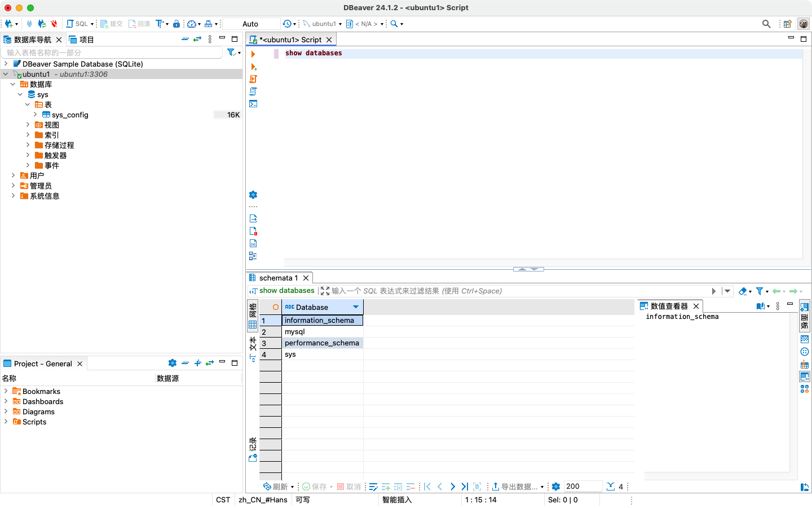This screenshot has height=508, width=812.
Task: Click the result panel filter funnel icon
Action: point(760,291)
